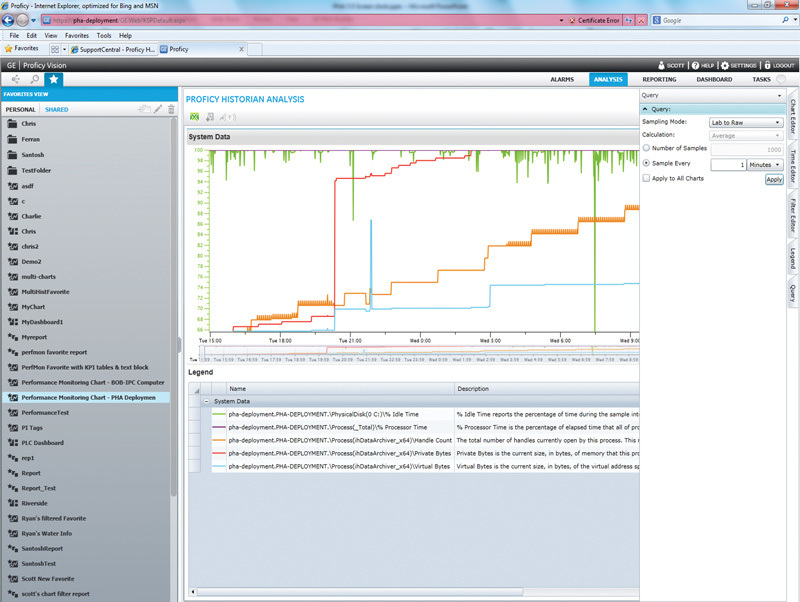Select the Number of Samples radio button
Screen dimensions: 800x602
(x=647, y=148)
